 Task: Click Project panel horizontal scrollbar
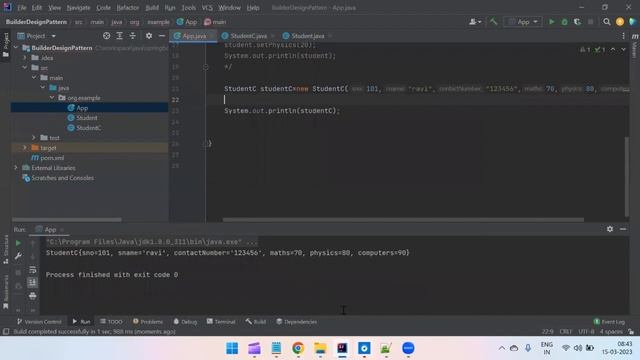coord(67,220)
